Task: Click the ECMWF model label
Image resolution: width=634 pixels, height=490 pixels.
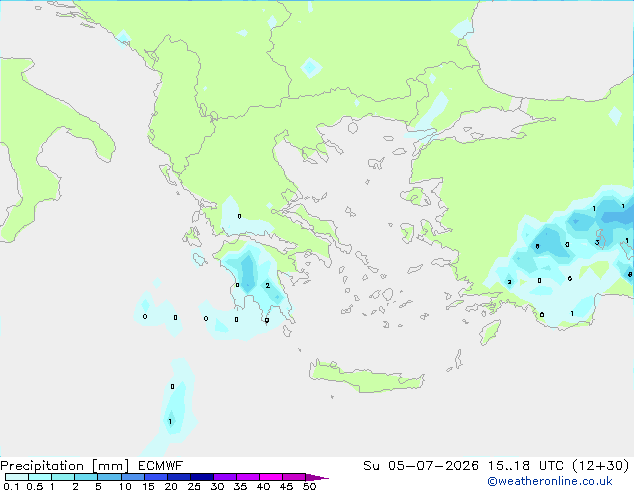Action: 161,466
